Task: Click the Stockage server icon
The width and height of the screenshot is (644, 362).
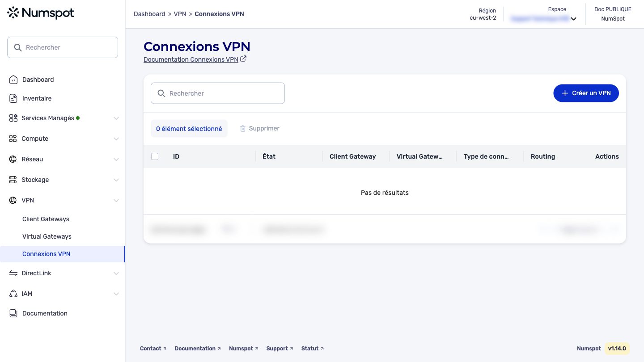Action: point(13,180)
